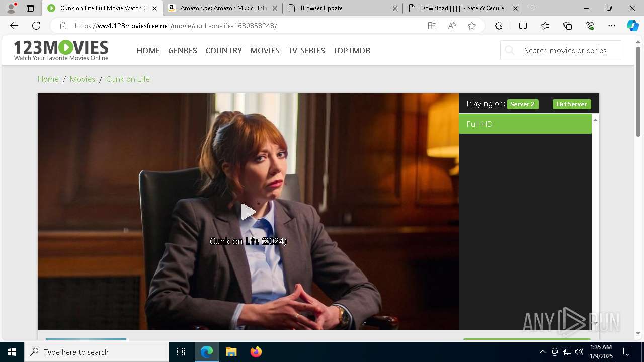
Task: Open the COUNTRY menu
Action: click(x=223, y=50)
